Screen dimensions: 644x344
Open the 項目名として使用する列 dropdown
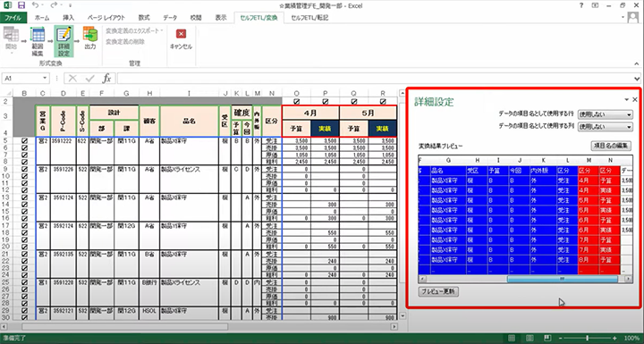(x=605, y=127)
